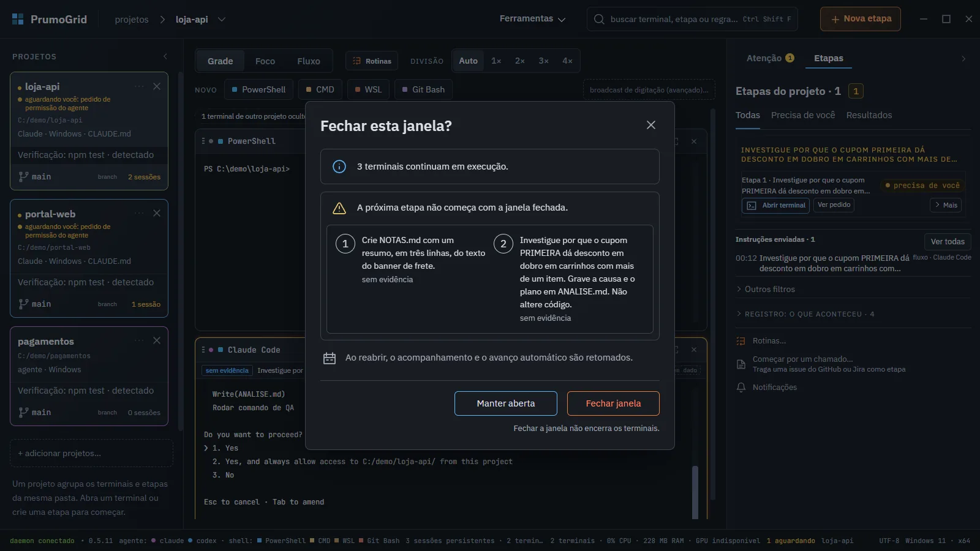The image size is (980, 551).
Task: Switch to the Foco view tab
Action: click(x=265, y=61)
